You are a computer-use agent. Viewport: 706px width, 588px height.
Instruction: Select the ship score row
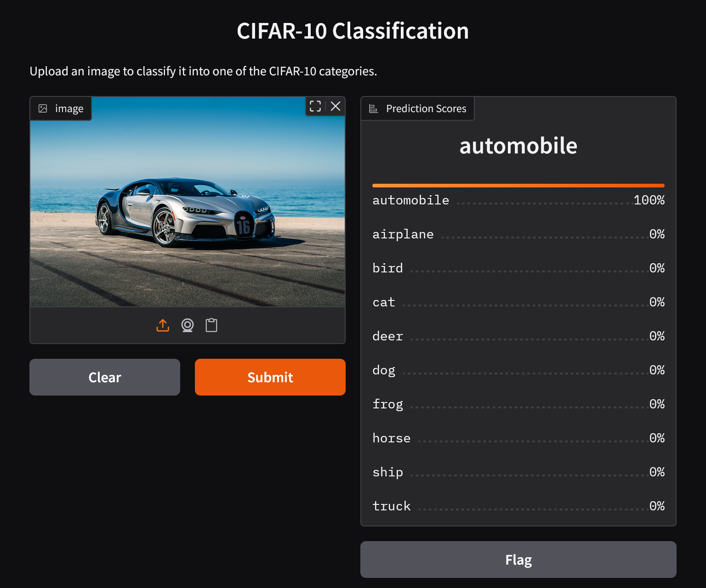click(x=518, y=472)
